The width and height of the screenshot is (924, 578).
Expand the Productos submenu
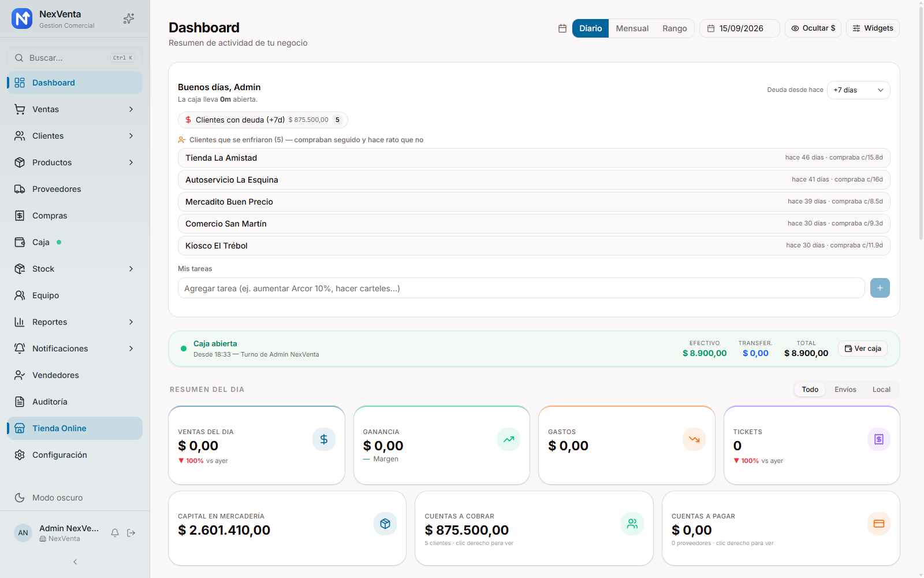click(x=131, y=162)
